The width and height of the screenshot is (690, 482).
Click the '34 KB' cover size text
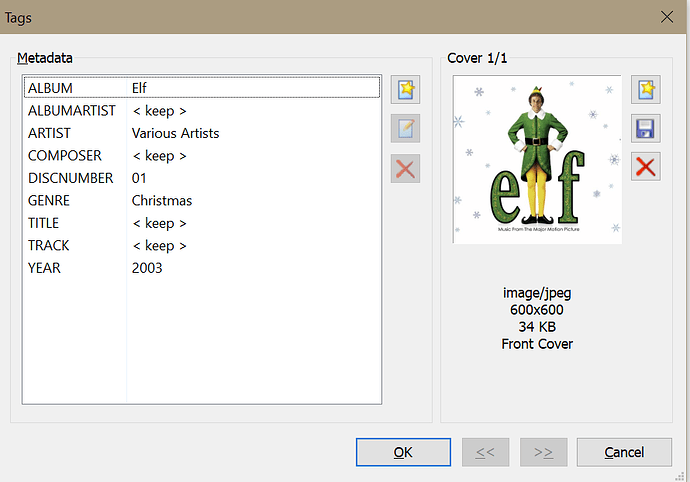click(537, 327)
